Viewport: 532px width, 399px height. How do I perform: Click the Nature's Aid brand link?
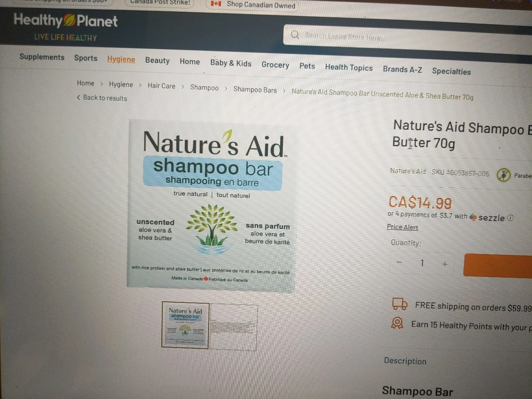coord(408,171)
